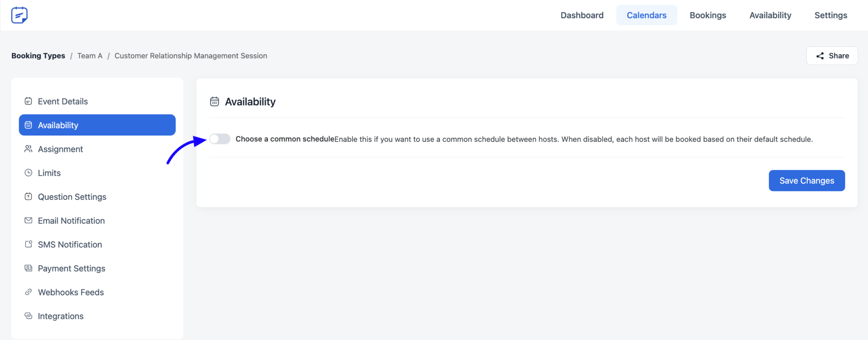Click the Webhooks Feeds link icon
The height and width of the screenshot is (340, 868).
[x=28, y=292]
